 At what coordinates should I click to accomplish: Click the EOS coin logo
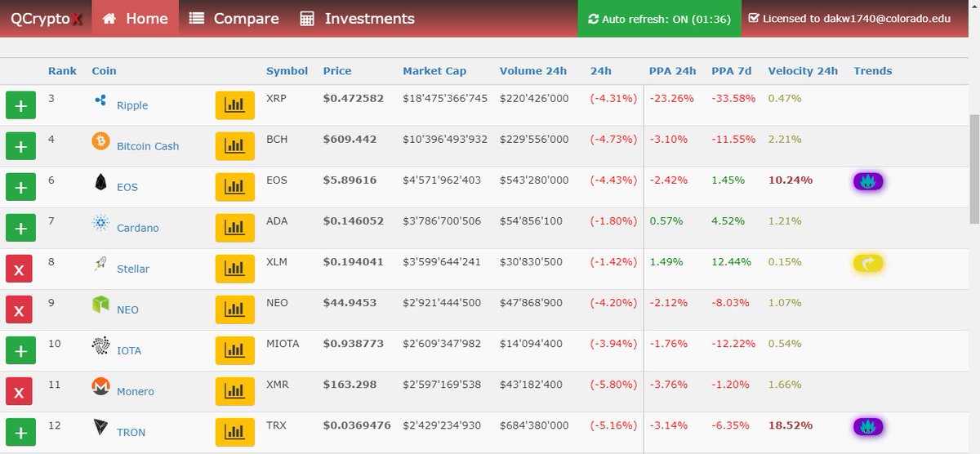(x=101, y=182)
